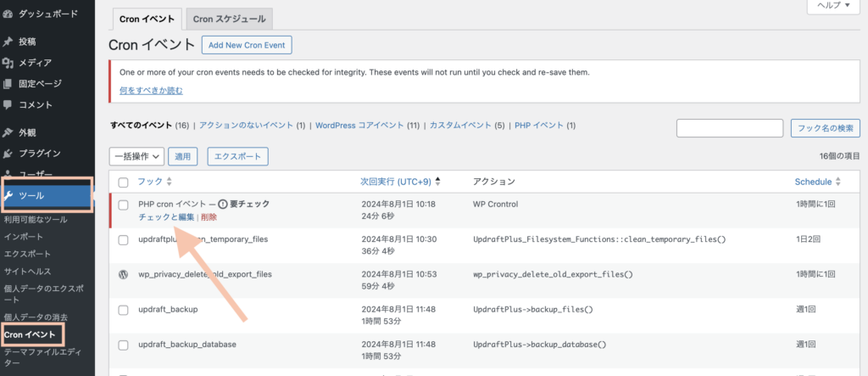This screenshot has height=376, width=868.
Task: Click the pin icon next to 投稿
Action: pyautogui.click(x=8, y=42)
